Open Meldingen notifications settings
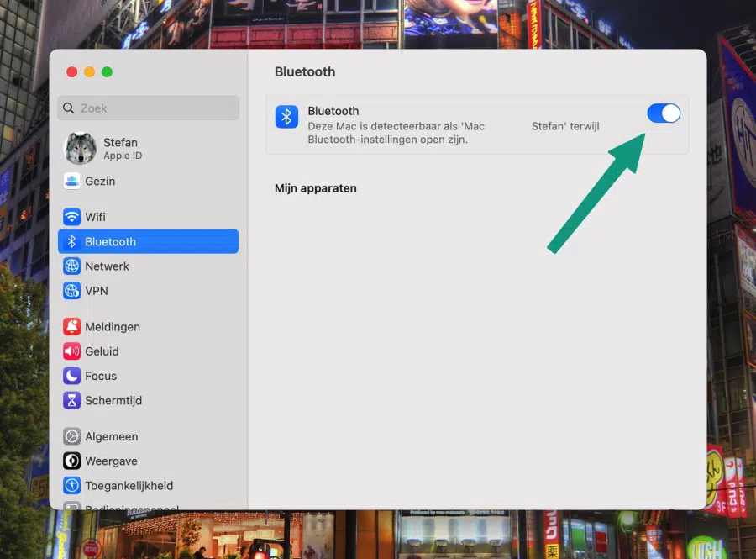This screenshot has height=559, width=756. tap(148, 326)
